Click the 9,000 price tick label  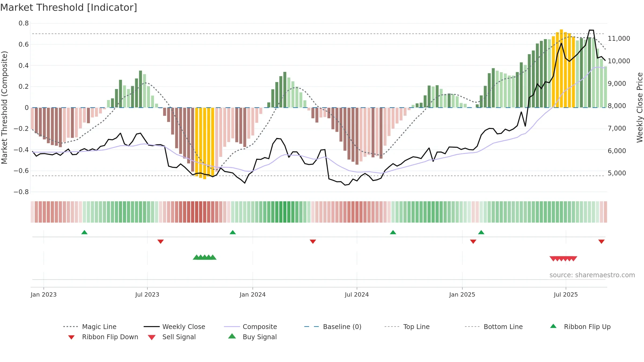(617, 83)
